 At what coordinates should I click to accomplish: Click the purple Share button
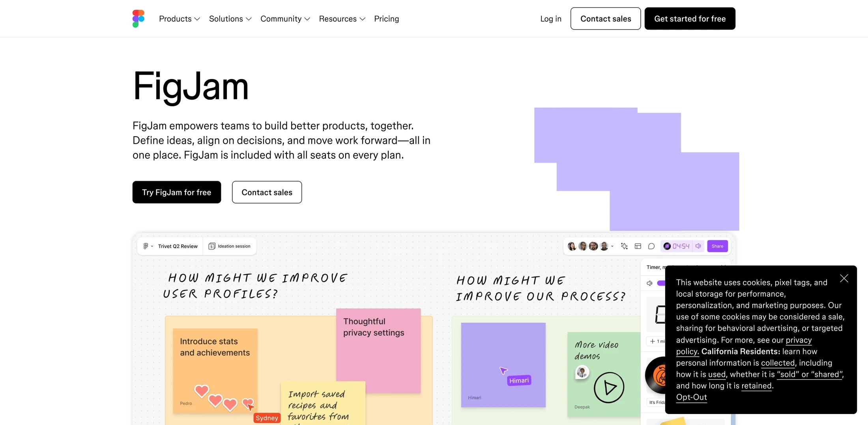pos(717,246)
